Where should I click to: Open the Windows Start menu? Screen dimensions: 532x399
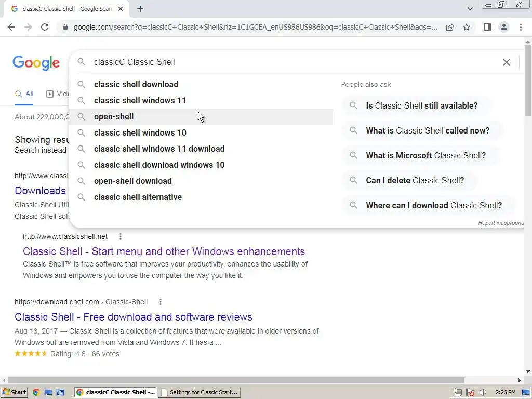[14, 392]
